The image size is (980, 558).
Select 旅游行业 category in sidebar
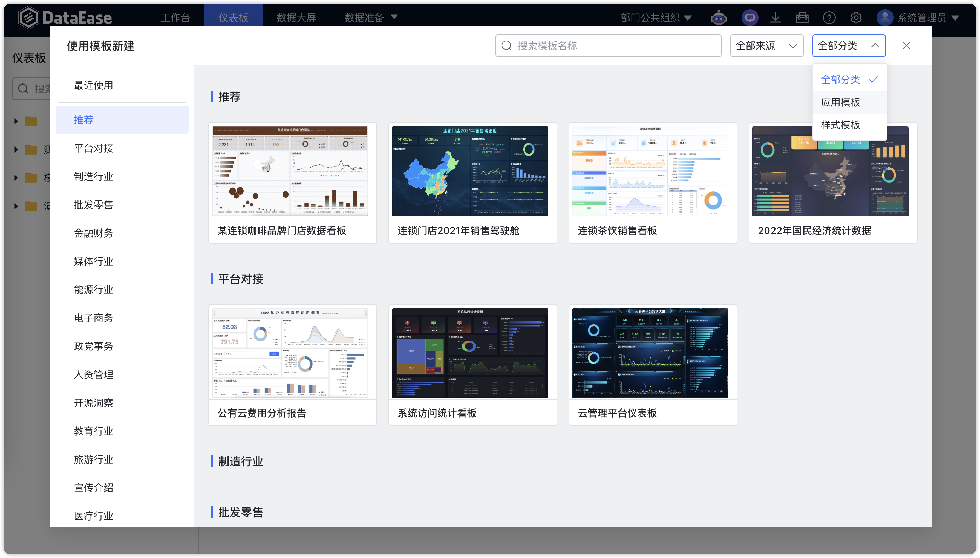pos(122,459)
